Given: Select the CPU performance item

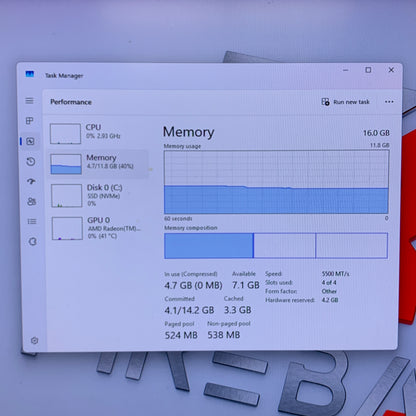Looking at the screenshot, I should [97, 133].
